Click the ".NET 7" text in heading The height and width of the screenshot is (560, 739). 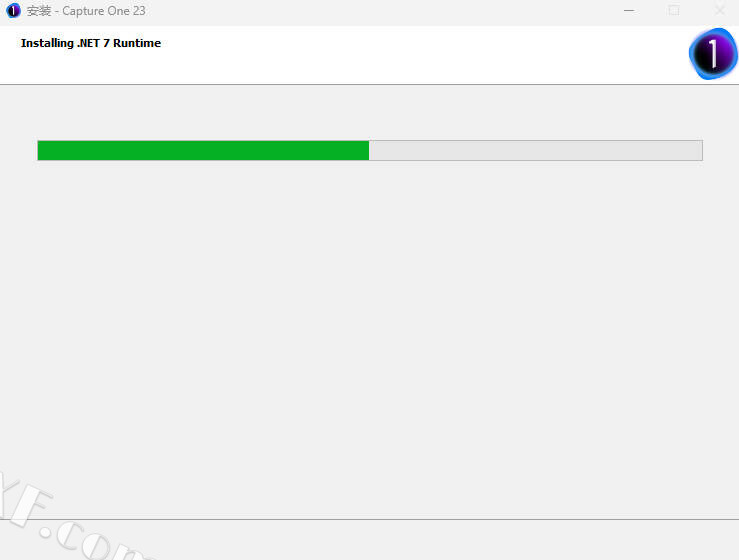(x=93, y=43)
